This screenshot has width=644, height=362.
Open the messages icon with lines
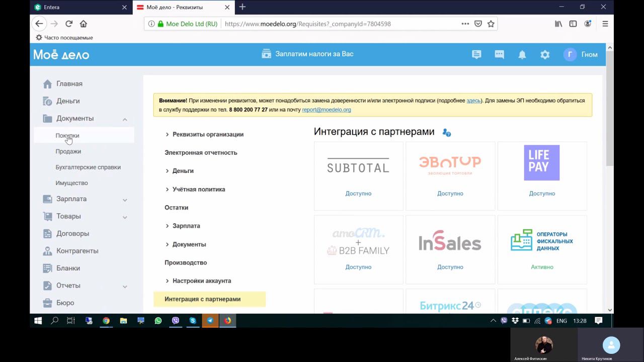(x=476, y=55)
